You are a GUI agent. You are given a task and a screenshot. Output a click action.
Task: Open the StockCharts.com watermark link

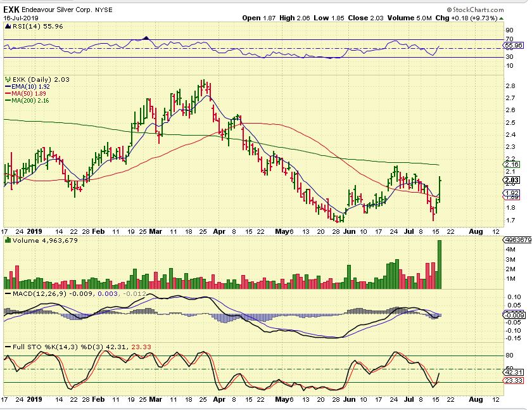tap(475, 10)
